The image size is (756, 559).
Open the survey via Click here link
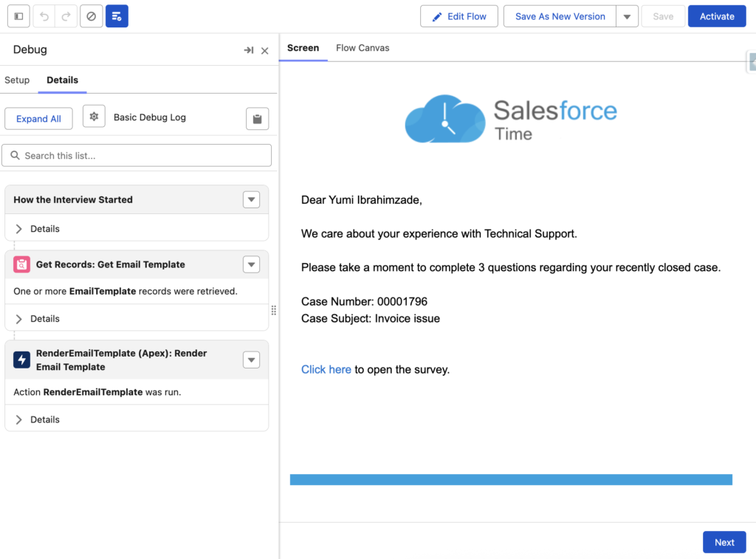click(326, 369)
